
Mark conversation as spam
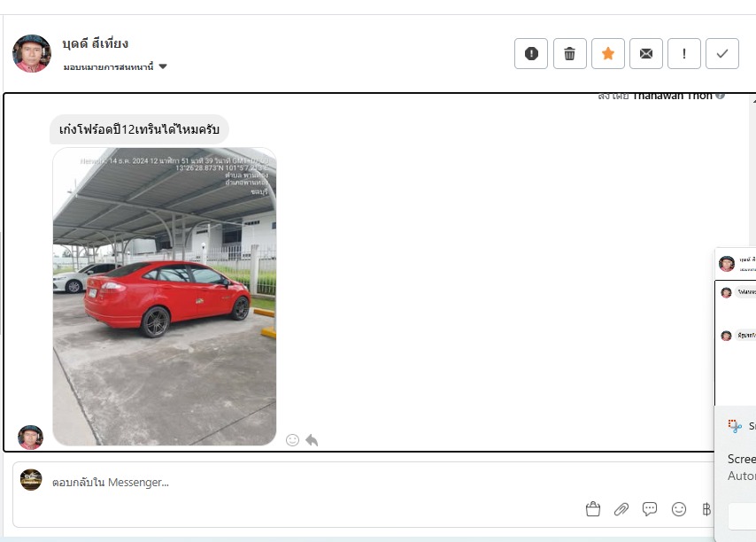(531, 53)
